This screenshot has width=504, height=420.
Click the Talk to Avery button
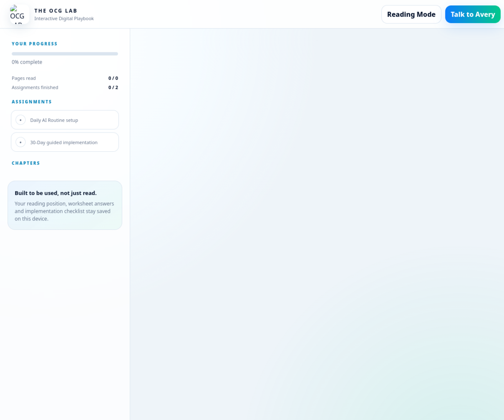(473, 14)
